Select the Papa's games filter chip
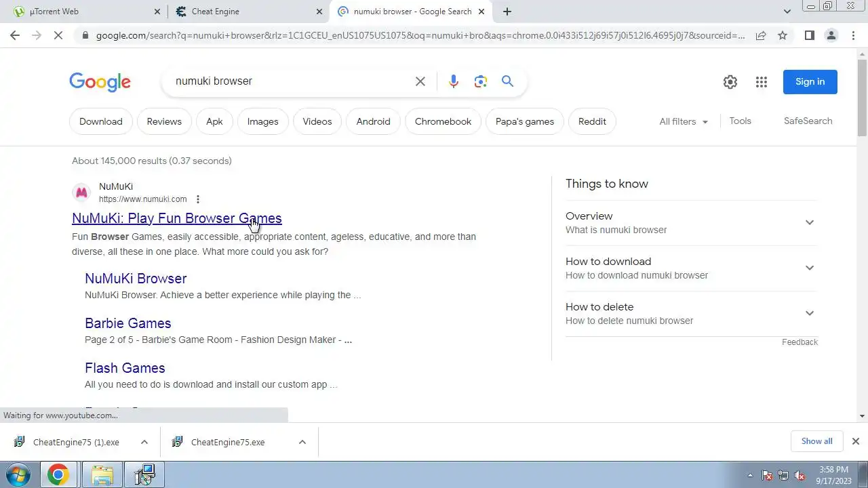The image size is (868, 488). coord(525,121)
